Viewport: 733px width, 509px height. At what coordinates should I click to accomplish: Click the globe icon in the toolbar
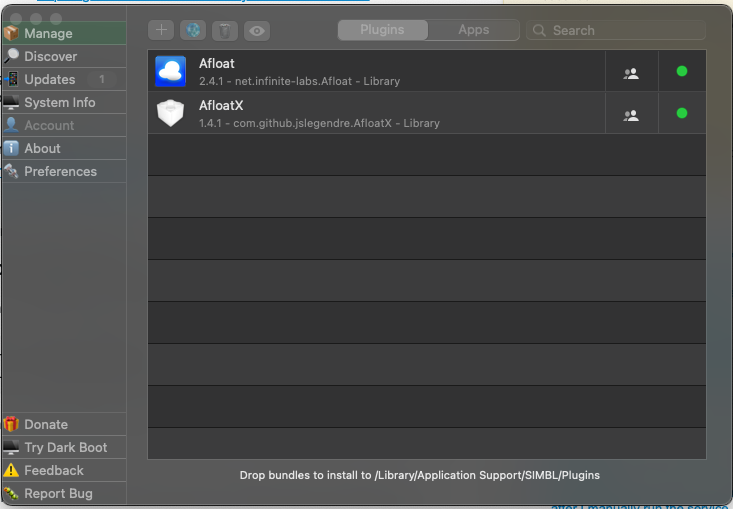click(193, 30)
